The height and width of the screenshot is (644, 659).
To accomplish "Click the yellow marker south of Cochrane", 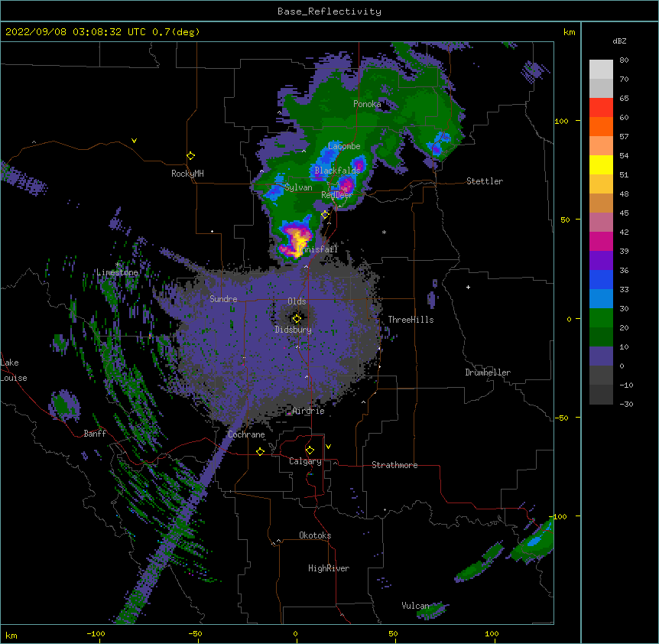I will click(x=260, y=451).
